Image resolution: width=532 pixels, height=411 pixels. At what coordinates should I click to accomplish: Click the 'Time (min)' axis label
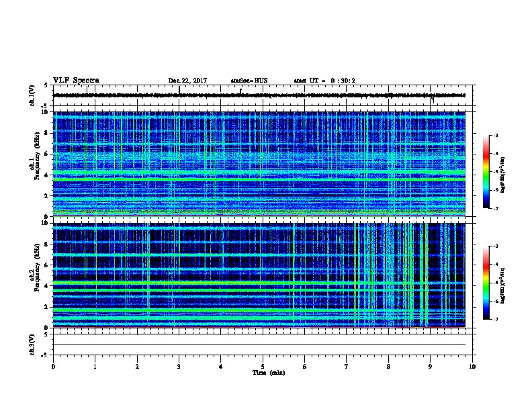(269, 373)
